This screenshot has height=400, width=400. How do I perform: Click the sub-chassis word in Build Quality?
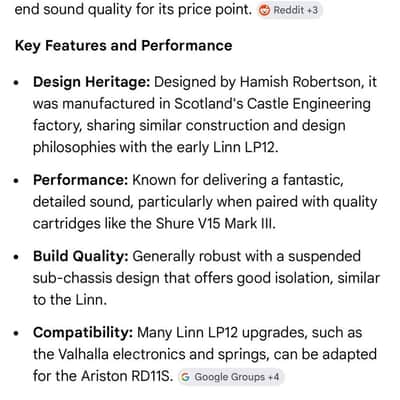tap(72, 278)
